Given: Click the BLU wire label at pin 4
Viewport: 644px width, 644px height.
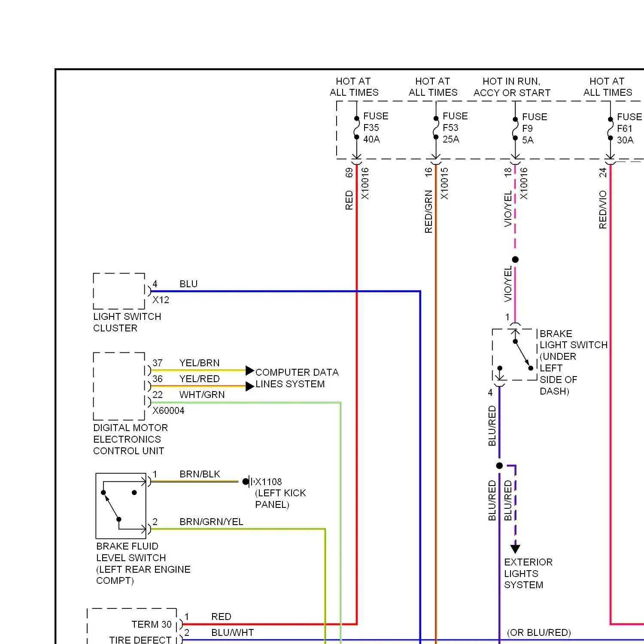Looking at the screenshot, I should click(x=188, y=284).
